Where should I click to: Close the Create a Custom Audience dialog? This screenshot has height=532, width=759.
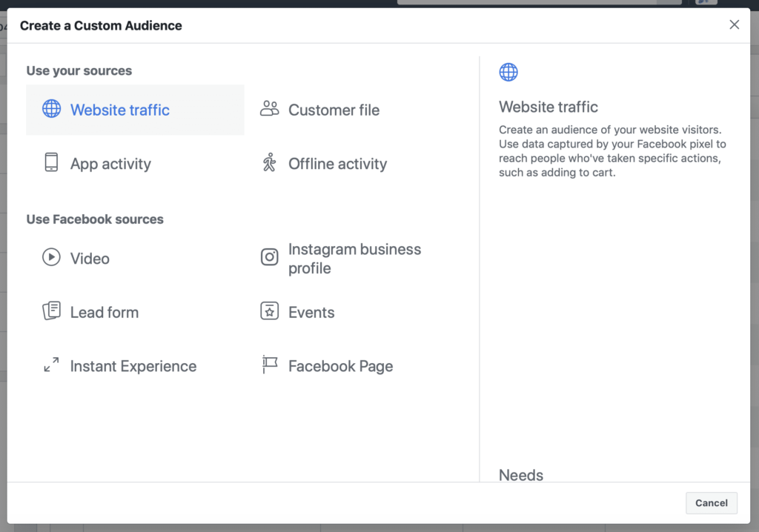click(734, 25)
